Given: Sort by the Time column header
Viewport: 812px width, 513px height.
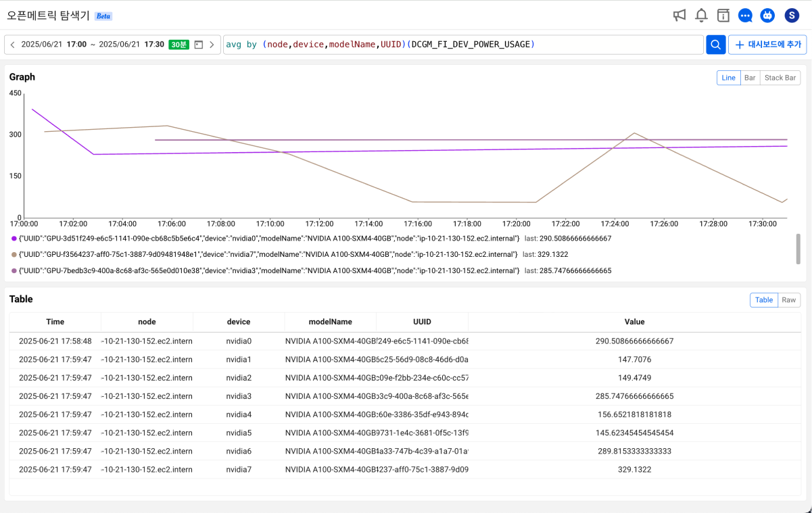Looking at the screenshot, I should tap(55, 322).
